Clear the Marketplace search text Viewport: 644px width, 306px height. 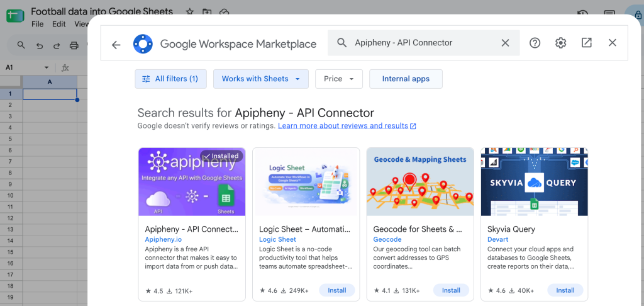point(505,43)
